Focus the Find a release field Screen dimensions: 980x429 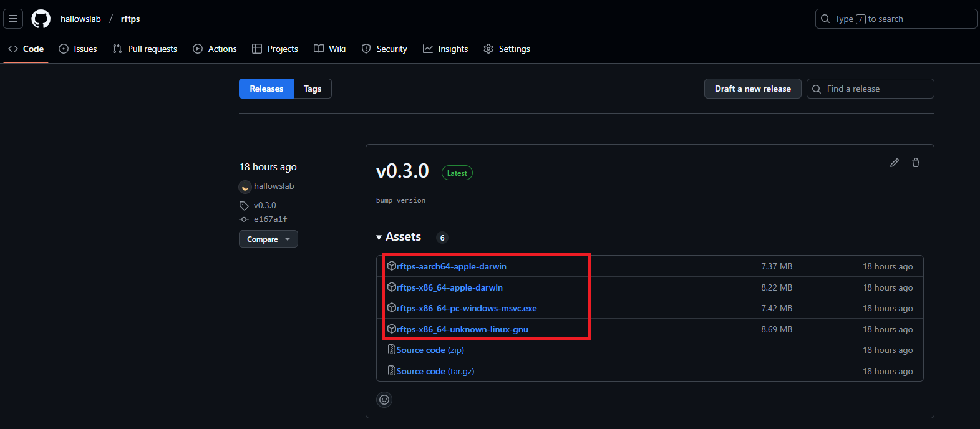point(876,89)
